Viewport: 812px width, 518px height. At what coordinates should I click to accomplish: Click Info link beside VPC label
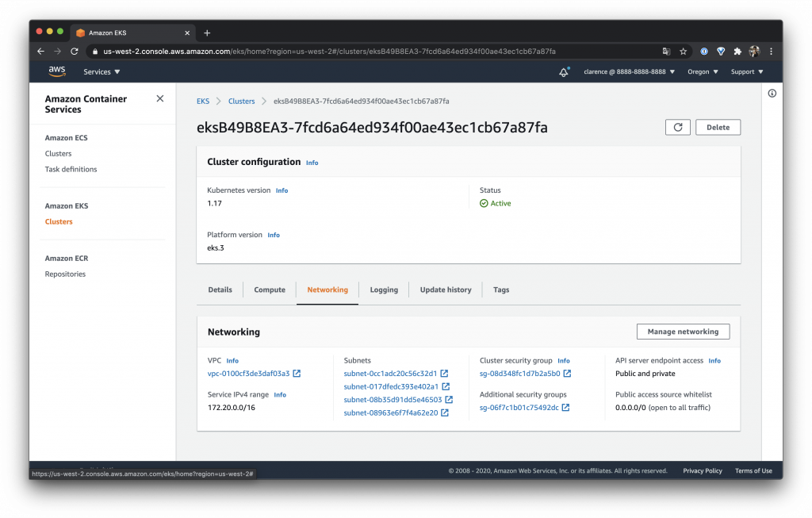(x=232, y=360)
